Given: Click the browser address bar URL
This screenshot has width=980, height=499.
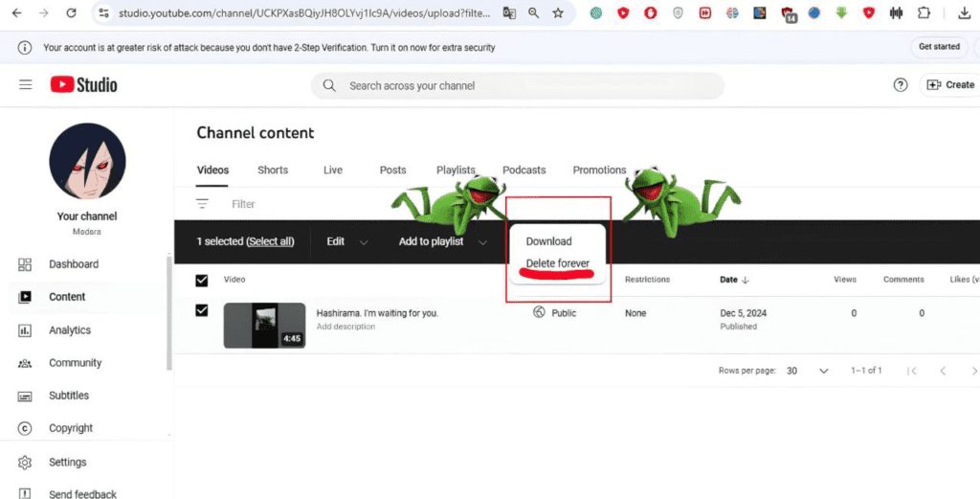Looking at the screenshot, I should coord(304,12).
